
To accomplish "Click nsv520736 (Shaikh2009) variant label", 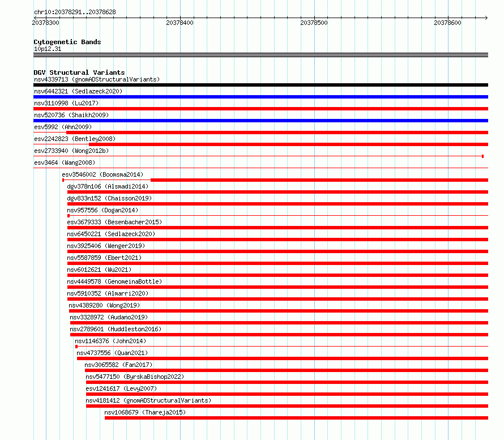I will [x=71, y=115].
